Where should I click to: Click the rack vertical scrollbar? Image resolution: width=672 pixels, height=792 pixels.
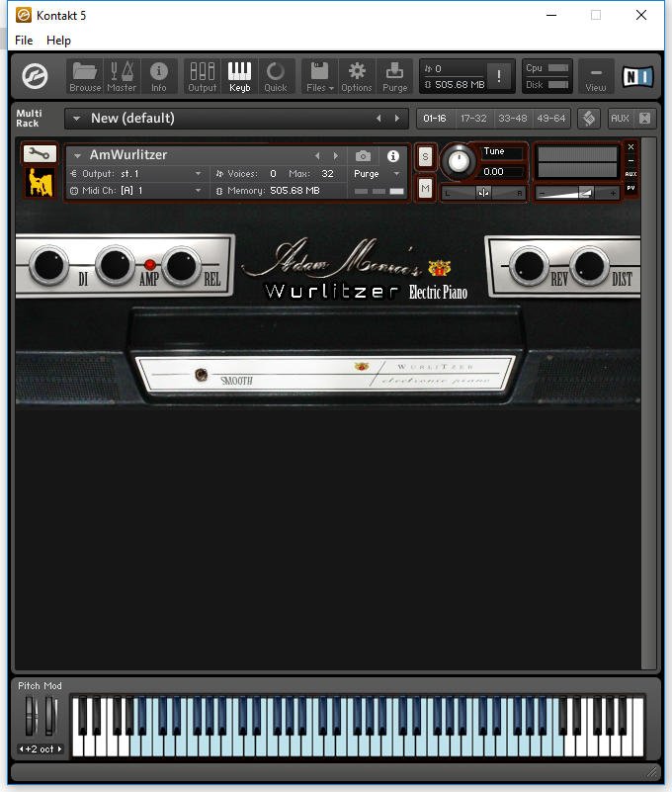click(648, 402)
